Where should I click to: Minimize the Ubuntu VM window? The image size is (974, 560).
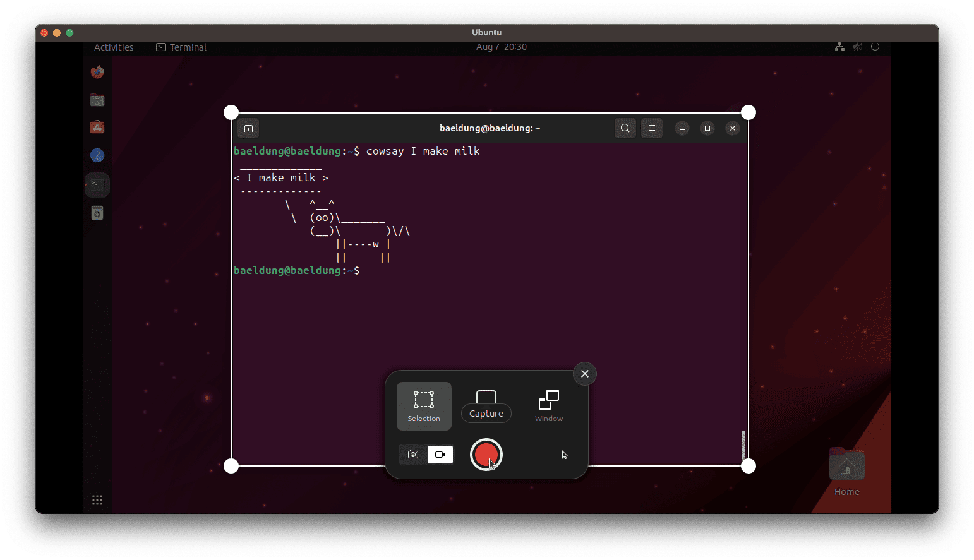pos(57,33)
